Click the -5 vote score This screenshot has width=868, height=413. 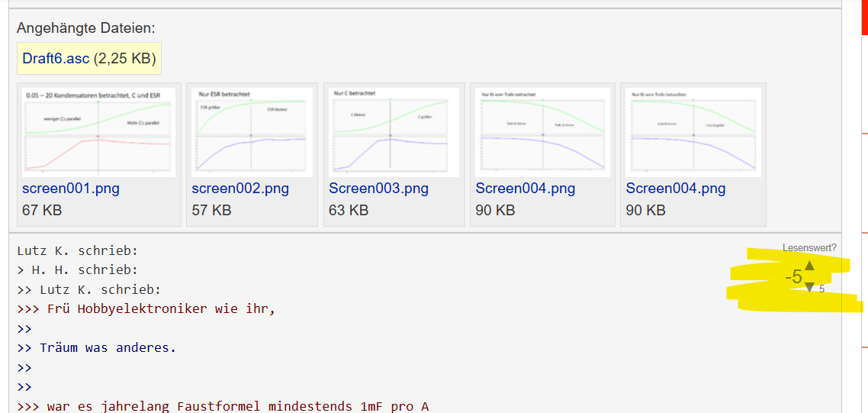click(793, 277)
